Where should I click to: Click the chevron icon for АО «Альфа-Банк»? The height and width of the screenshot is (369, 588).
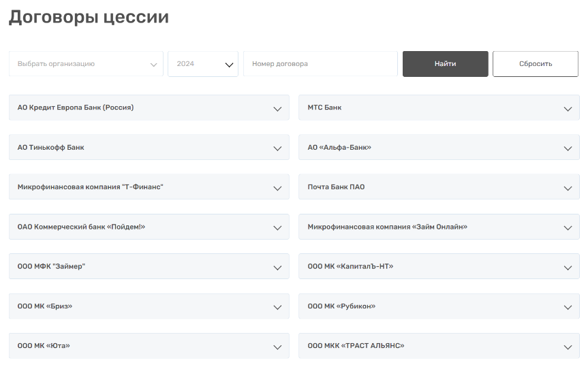point(568,148)
